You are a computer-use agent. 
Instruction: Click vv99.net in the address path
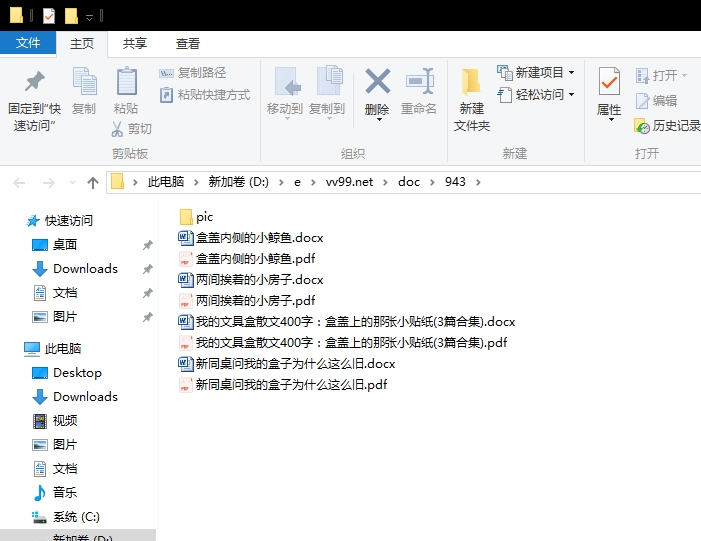coord(349,182)
